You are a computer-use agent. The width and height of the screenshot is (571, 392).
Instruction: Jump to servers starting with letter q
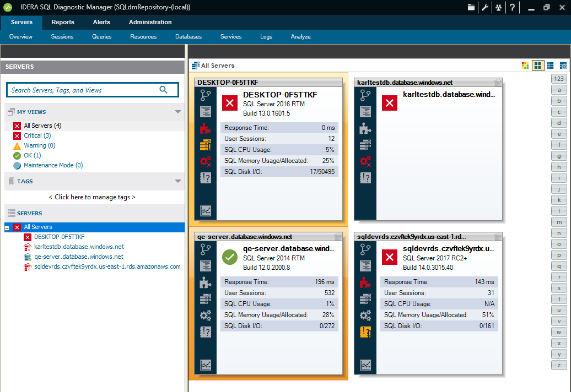[x=559, y=266]
